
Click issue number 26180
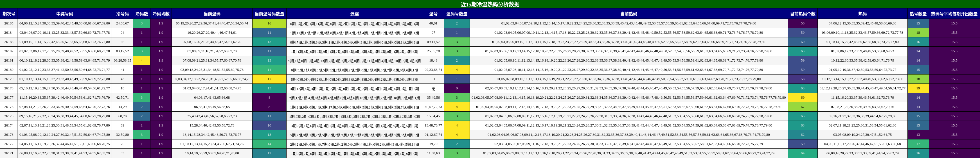(x=9, y=70)
